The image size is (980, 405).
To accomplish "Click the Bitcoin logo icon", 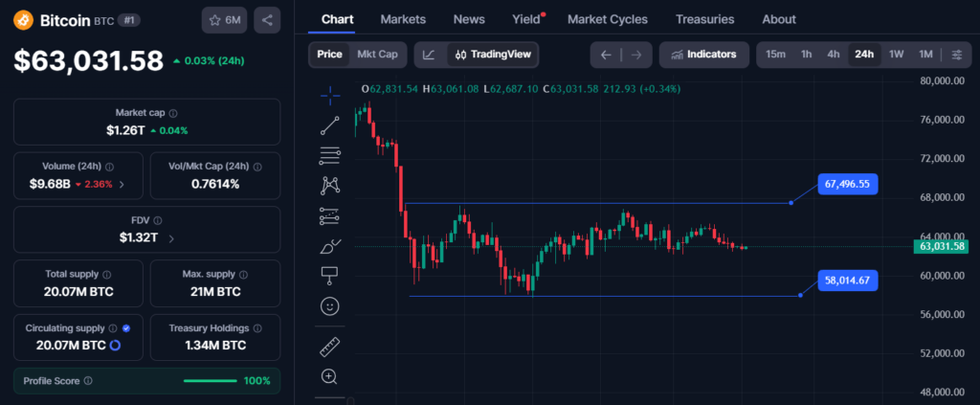I will click(x=24, y=20).
